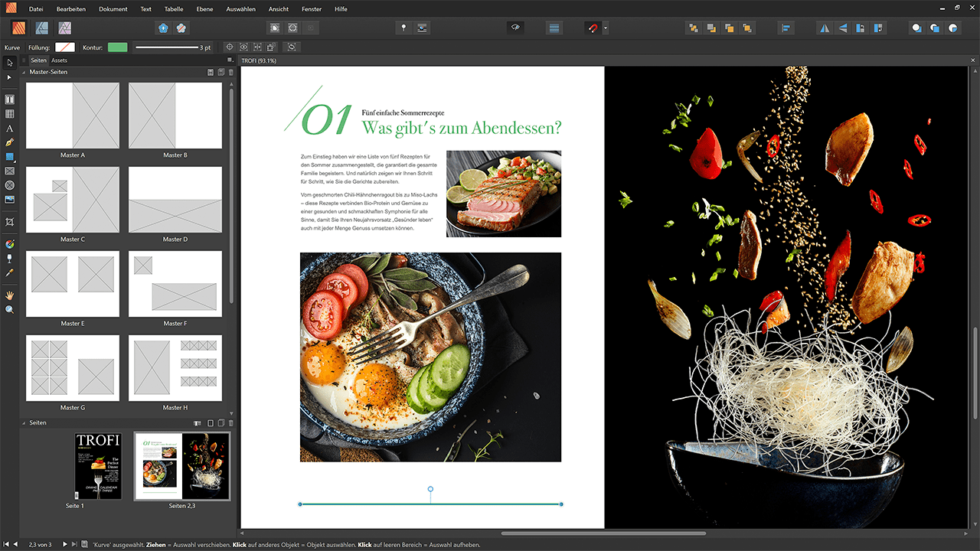
Task: Close the TROFI document tab
Action: [x=973, y=60]
